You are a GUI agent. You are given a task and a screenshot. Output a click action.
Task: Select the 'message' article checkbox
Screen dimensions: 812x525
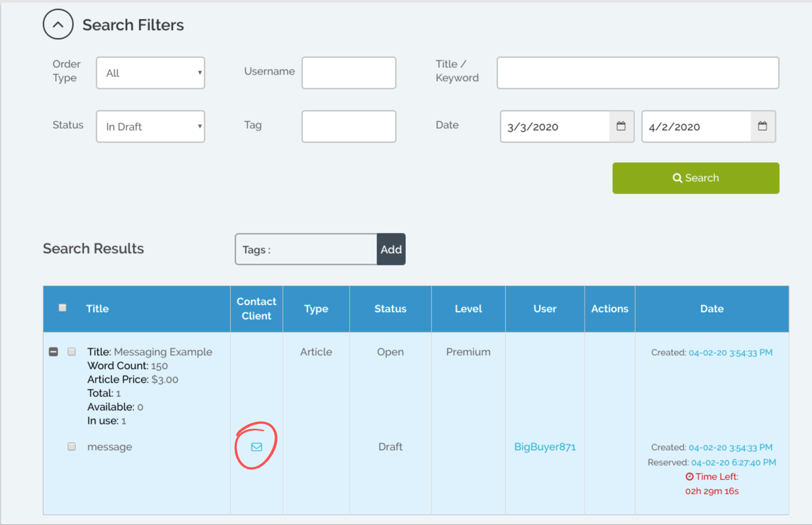click(x=72, y=446)
